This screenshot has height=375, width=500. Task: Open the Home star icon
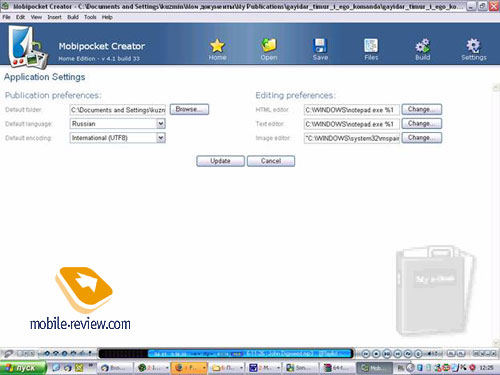217,46
